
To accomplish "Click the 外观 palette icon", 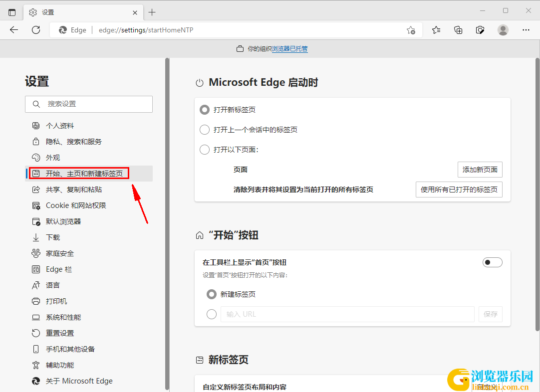I will pyautogui.click(x=36, y=158).
